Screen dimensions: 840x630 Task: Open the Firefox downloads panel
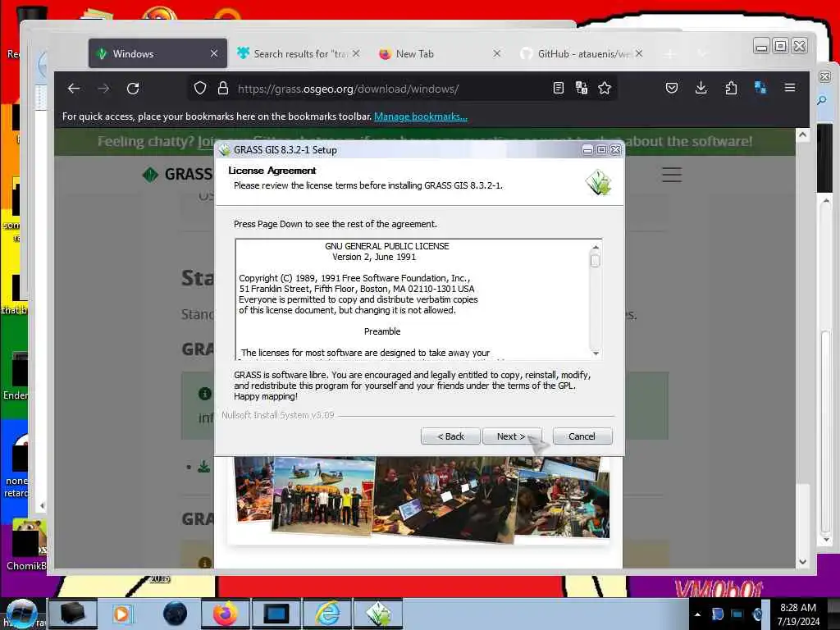pyautogui.click(x=701, y=88)
